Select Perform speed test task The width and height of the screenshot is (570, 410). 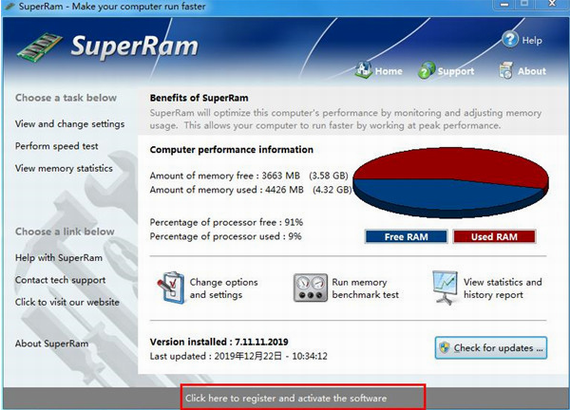click(x=56, y=146)
